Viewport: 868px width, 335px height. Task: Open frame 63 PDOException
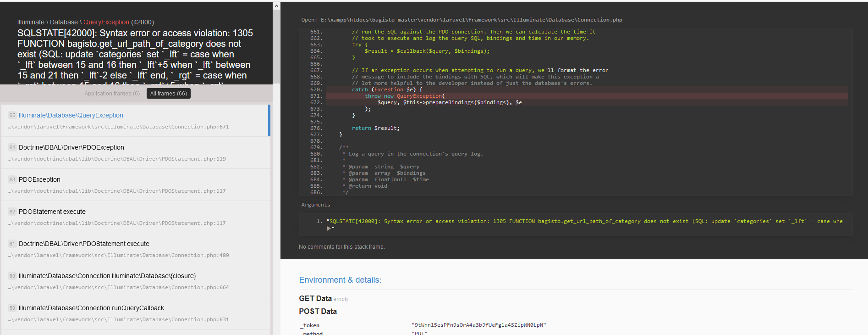click(136, 185)
